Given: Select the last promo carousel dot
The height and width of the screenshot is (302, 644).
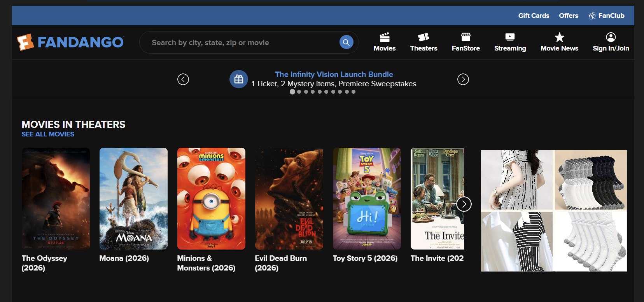Looking at the screenshot, I should (x=353, y=92).
